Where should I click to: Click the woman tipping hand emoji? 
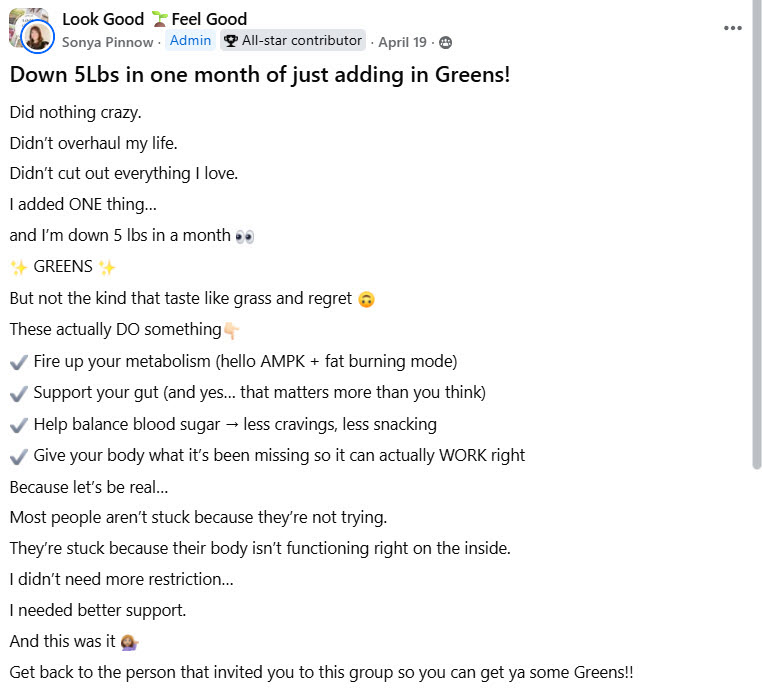(129, 642)
